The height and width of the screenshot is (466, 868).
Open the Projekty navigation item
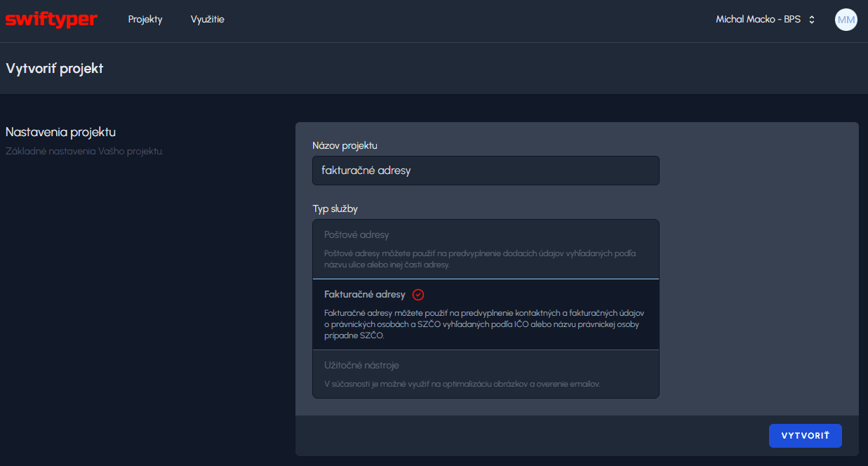pyautogui.click(x=145, y=20)
